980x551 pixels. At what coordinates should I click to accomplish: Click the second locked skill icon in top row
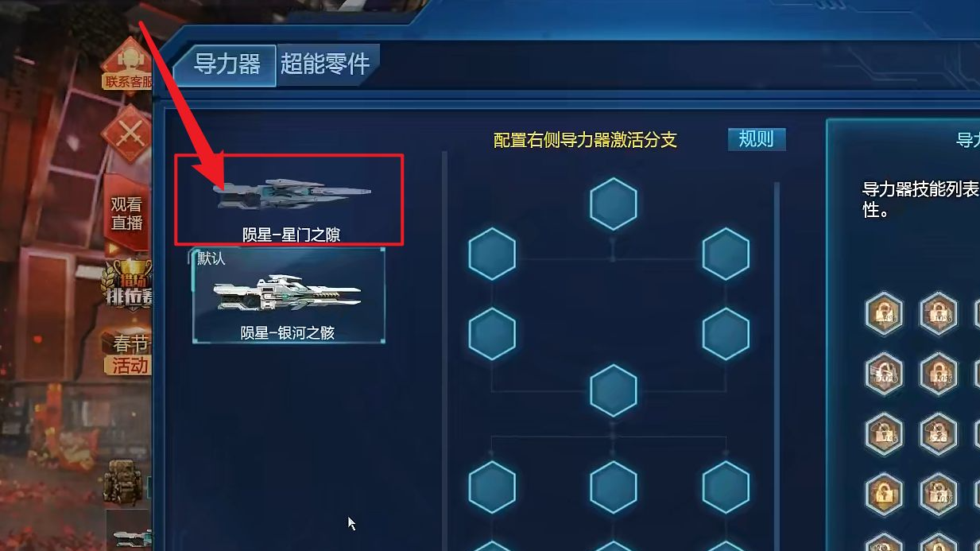click(939, 313)
